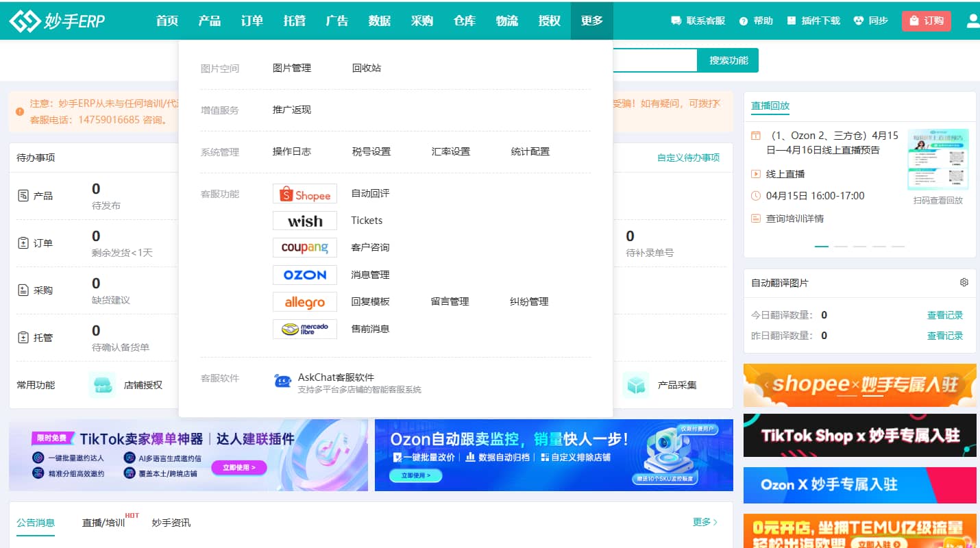Open 汇率设置 menu entry
Image resolution: width=980 pixels, height=548 pixels.
tap(451, 151)
